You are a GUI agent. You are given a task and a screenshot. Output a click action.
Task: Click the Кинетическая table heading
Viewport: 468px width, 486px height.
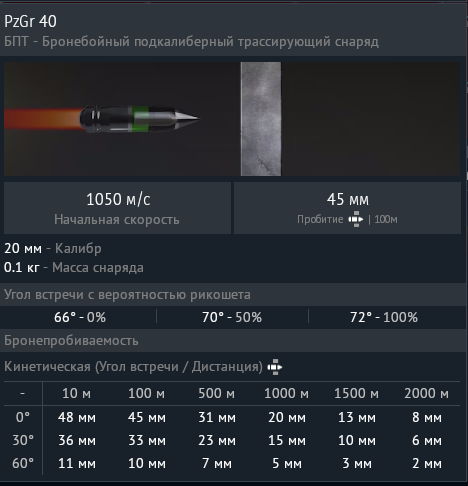point(133,367)
